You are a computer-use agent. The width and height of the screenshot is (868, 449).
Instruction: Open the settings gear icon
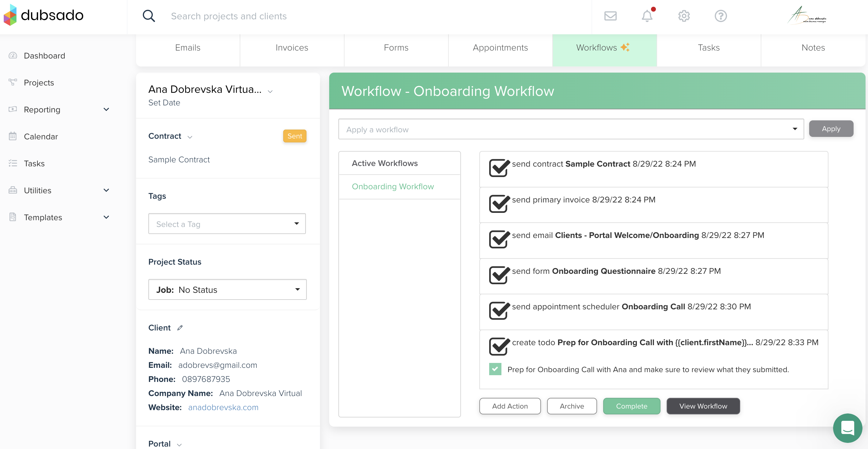point(684,15)
